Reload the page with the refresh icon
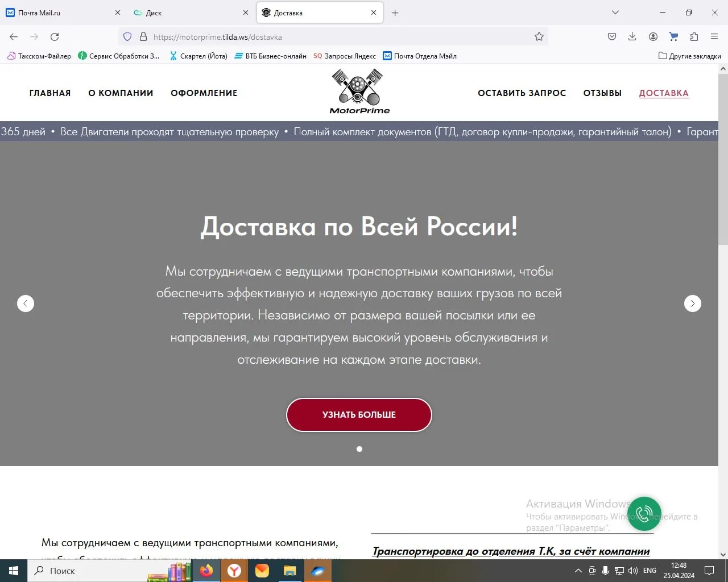The image size is (728, 582). pos(55,37)
